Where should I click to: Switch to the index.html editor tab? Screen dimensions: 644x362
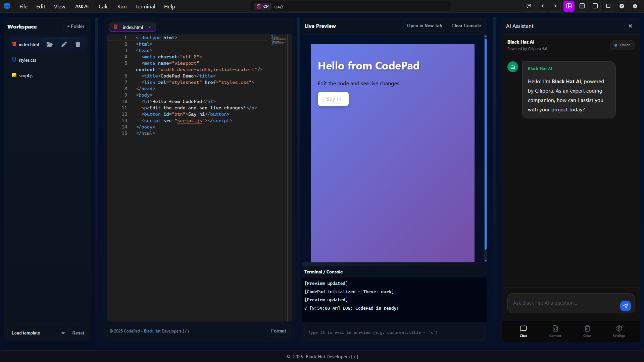[133, 27]
